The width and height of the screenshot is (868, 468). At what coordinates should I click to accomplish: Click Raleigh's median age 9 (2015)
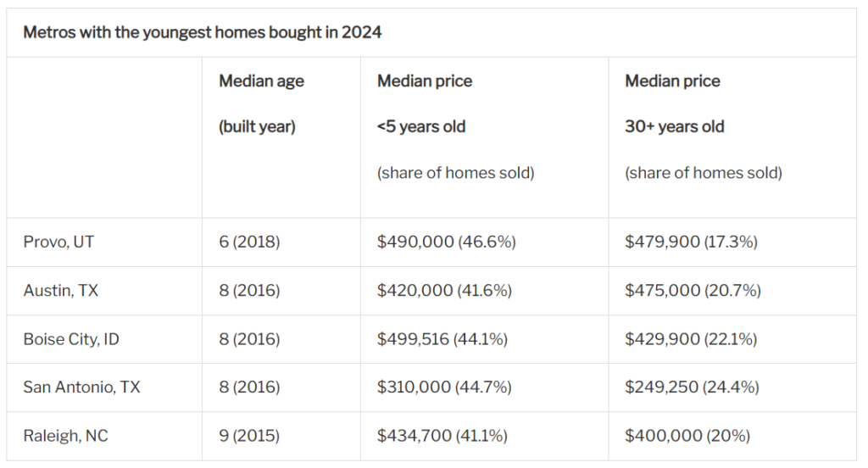tap(249, 437)
